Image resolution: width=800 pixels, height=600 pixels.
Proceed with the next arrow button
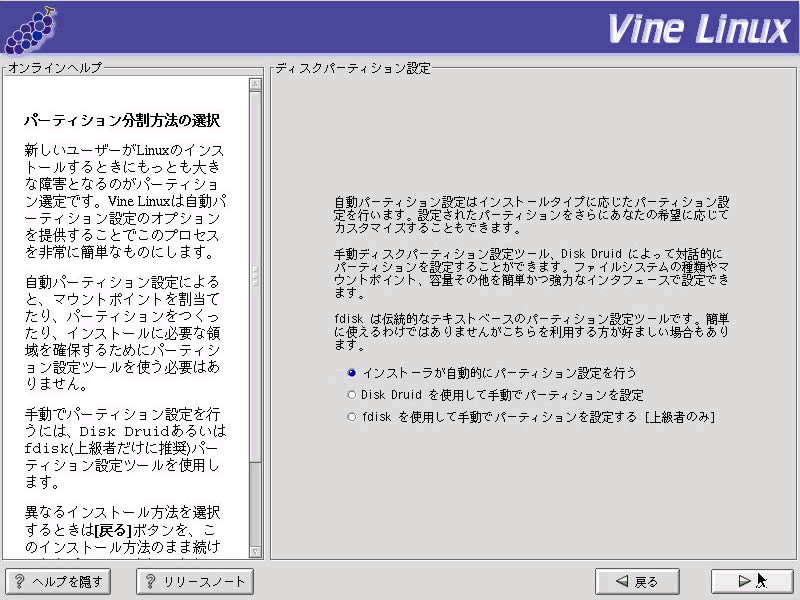753,581
